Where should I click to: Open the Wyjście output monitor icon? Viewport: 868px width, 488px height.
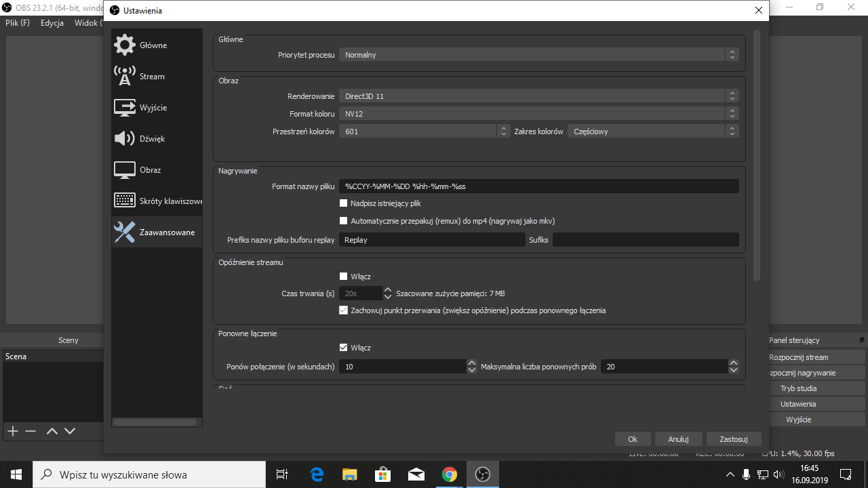point(125,108)
